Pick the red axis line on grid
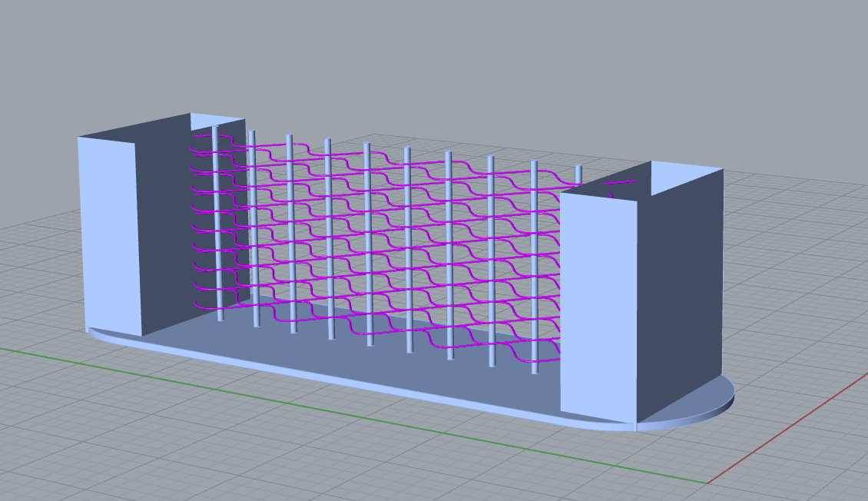 (x=788, y=428)
